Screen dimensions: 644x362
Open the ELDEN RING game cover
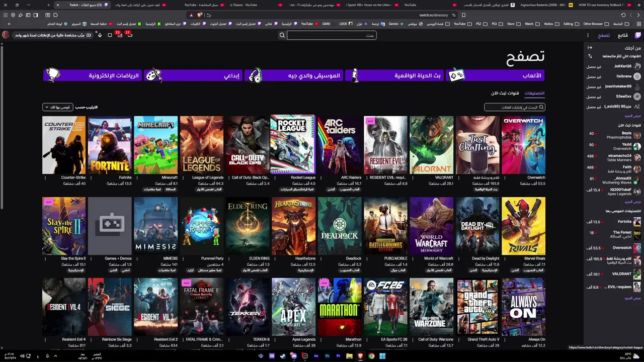pos(248,226)
